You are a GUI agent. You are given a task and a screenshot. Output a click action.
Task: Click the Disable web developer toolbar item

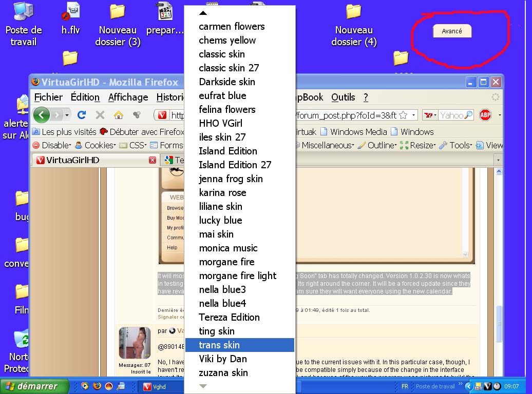pos(52,146)
